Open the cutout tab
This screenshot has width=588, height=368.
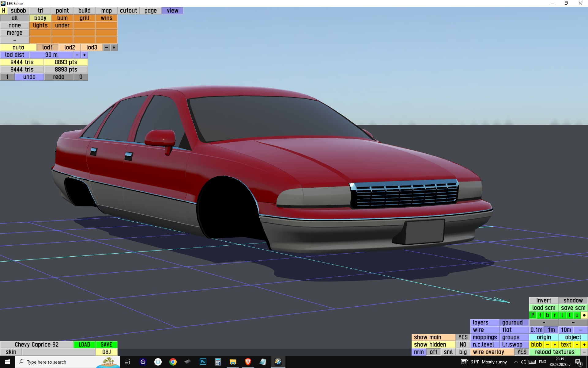tap(128, 11)
